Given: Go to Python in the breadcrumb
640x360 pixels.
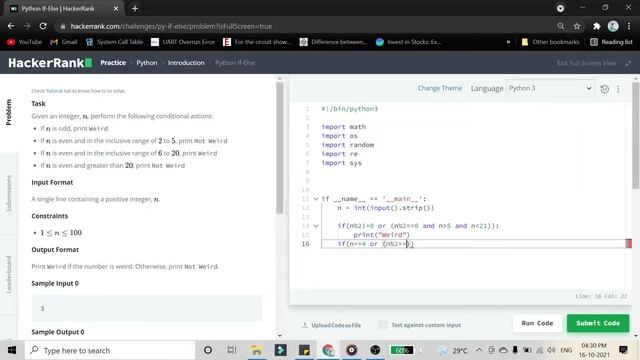Looking at the screenshot, I should coord(147,63).
